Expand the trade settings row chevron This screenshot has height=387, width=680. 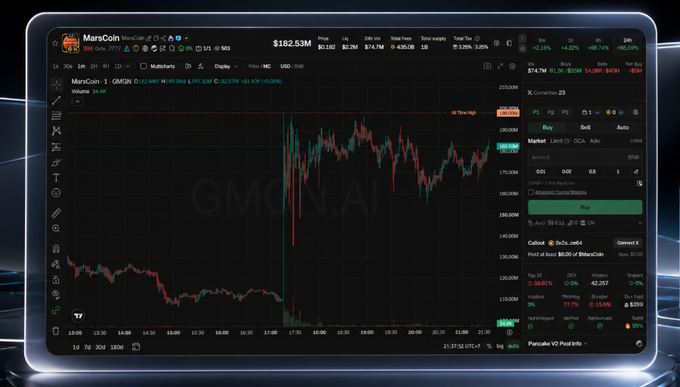[640, 223]
